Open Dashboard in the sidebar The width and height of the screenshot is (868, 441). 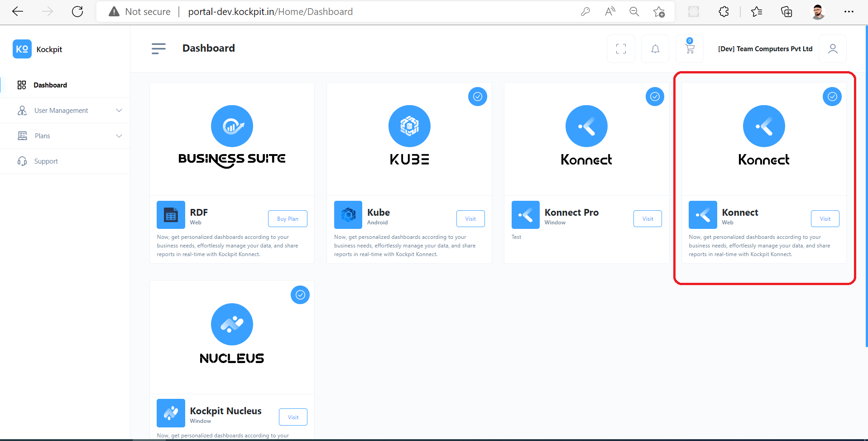coord(65,85)
